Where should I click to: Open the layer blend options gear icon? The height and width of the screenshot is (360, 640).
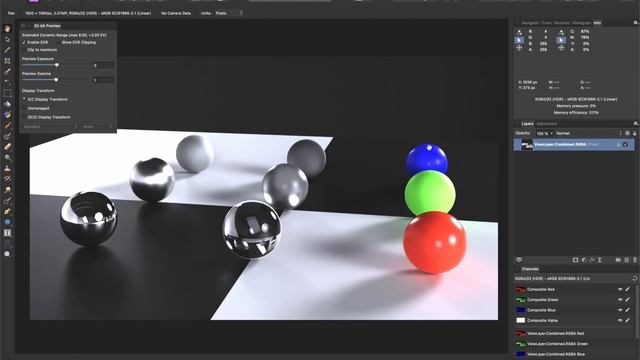[627, 133]
